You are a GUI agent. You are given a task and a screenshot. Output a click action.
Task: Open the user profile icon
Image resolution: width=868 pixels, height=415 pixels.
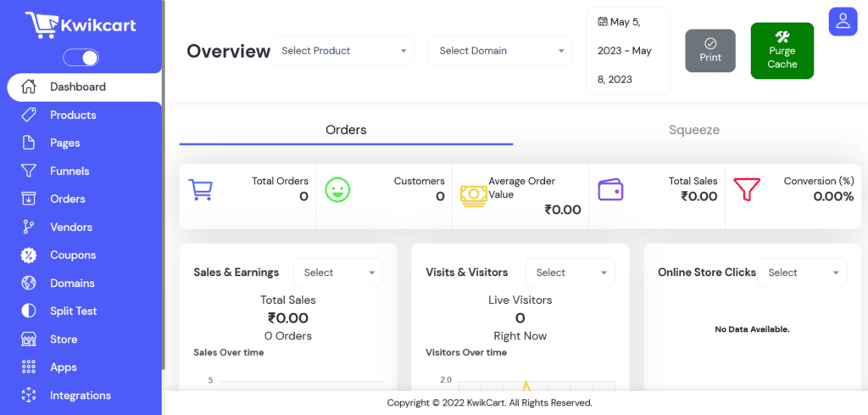pos(843,21)
